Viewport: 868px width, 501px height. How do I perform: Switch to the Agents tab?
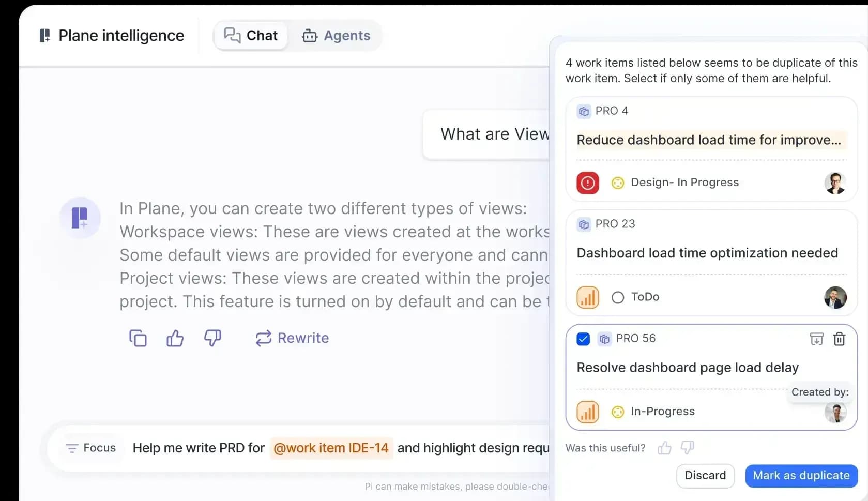click(x=337, y=35)
